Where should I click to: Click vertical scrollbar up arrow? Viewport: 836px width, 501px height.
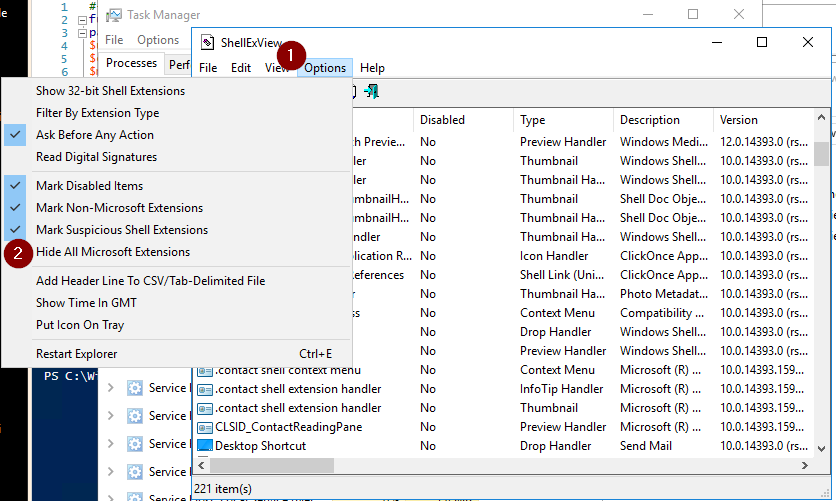(821, 117)
